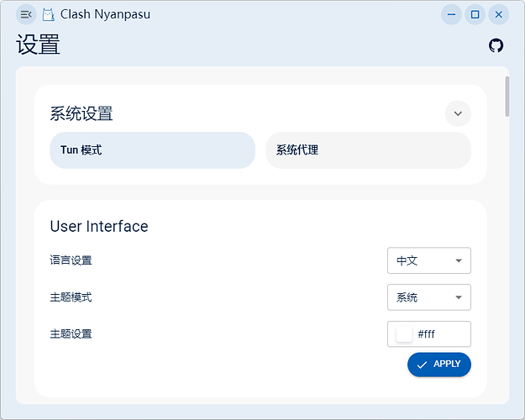Open the 主题模式 theme mode dropdown

(x=429, y=297)
